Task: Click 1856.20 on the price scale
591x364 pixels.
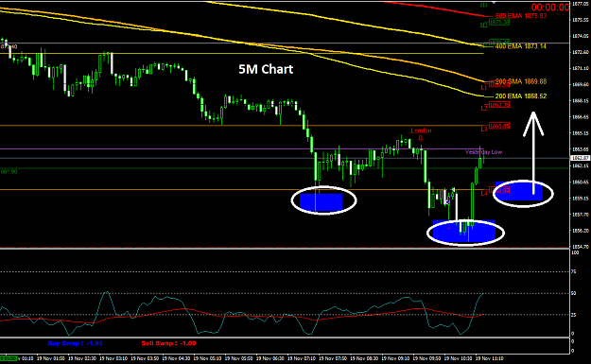Action: pos(581,231)
